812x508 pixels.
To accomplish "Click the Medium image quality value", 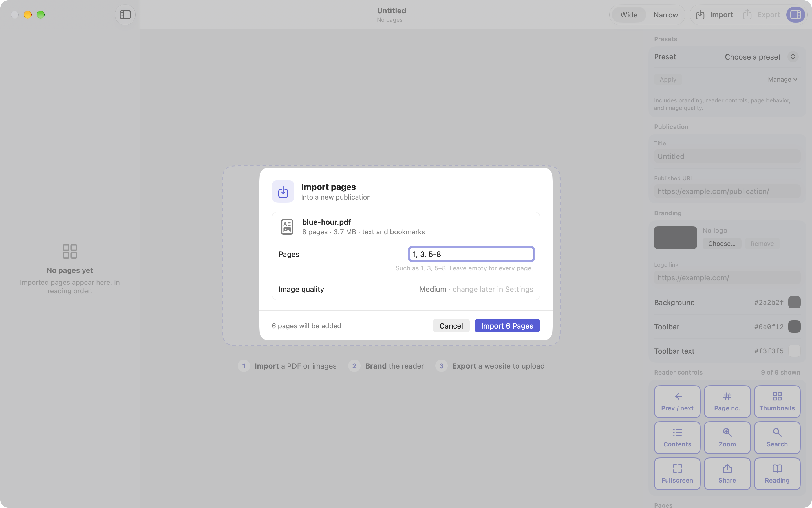I will point(433,289).
